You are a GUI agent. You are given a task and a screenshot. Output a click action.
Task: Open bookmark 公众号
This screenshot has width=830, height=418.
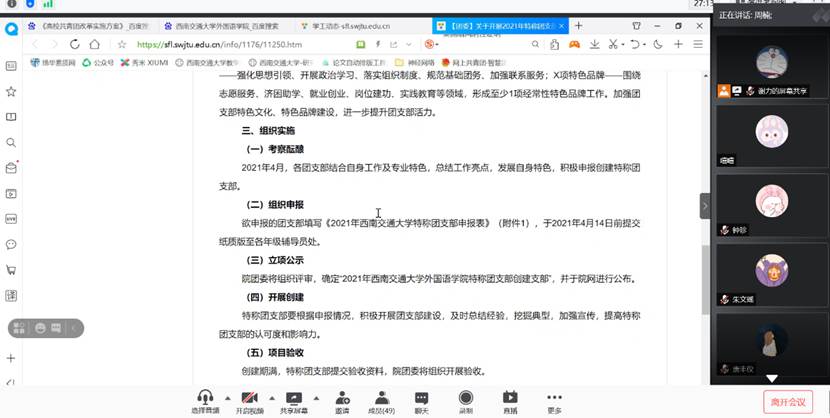(98, 62)
